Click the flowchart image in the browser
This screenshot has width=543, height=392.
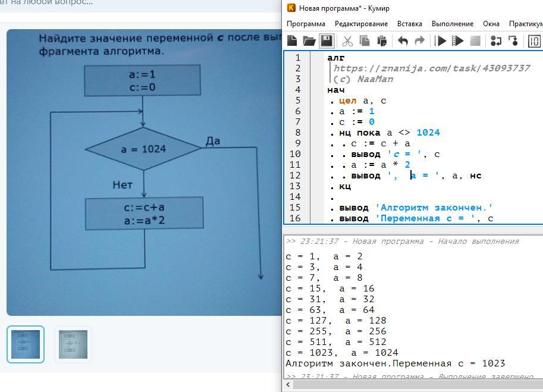click(x=144, y=172)
